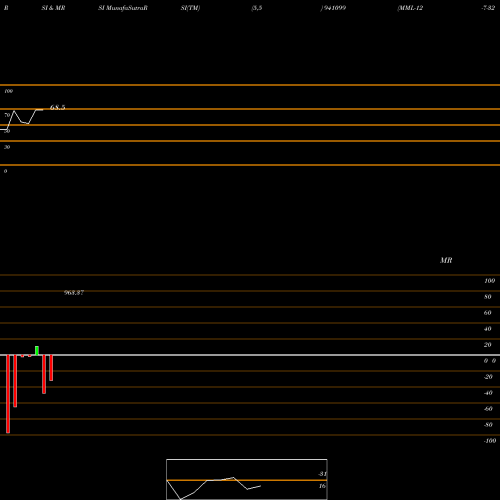
Task: Click the 68.5 RSI value label
Action: point(57,107)
